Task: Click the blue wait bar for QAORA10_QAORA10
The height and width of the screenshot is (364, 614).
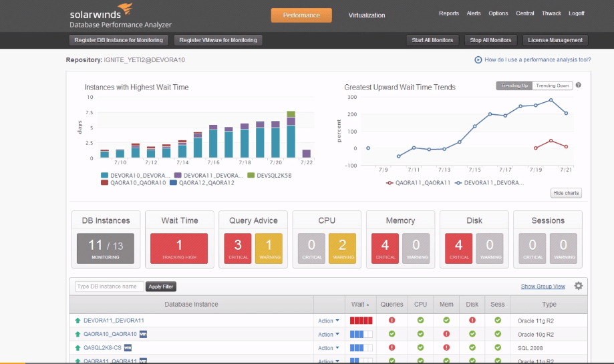Action: pos(361,334)
